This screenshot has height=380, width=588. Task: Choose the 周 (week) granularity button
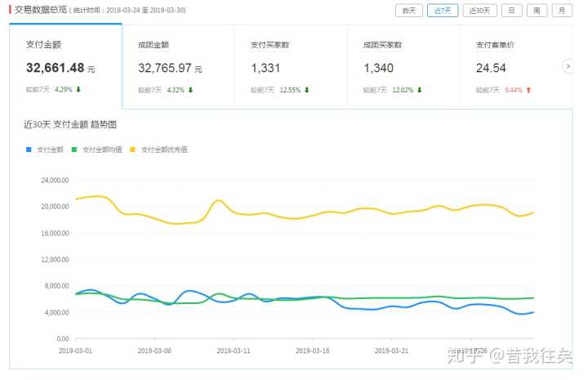537,11
